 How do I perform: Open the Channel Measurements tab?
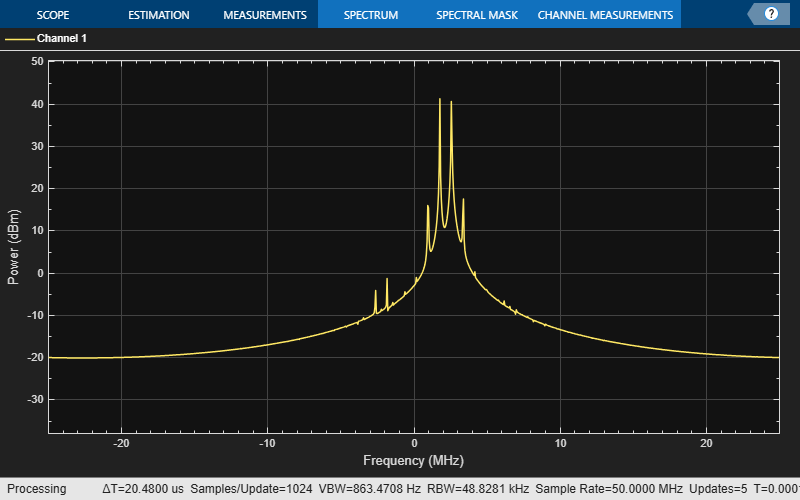pyautogui.click(x=605, y=15)
